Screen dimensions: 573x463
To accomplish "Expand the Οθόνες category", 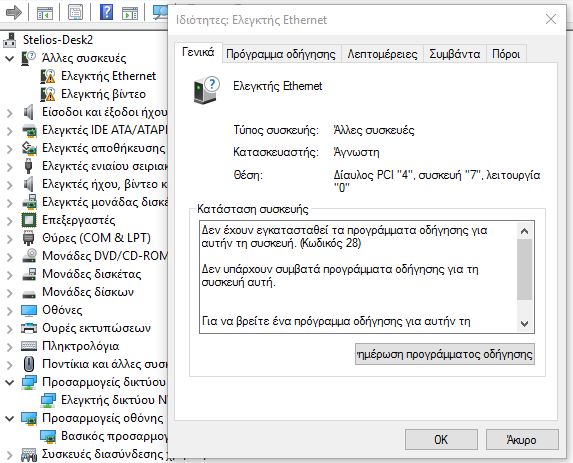I will (10, 311).
